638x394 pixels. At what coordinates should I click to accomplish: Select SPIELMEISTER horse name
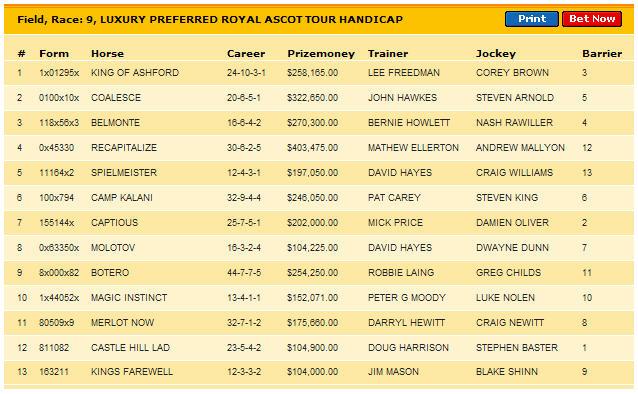coord(124,173)
